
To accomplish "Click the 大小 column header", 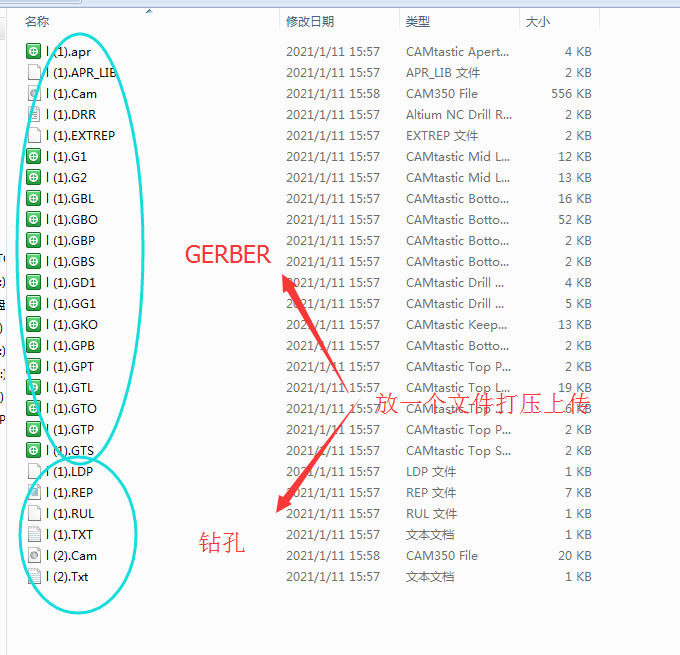I will click(535, 21).
